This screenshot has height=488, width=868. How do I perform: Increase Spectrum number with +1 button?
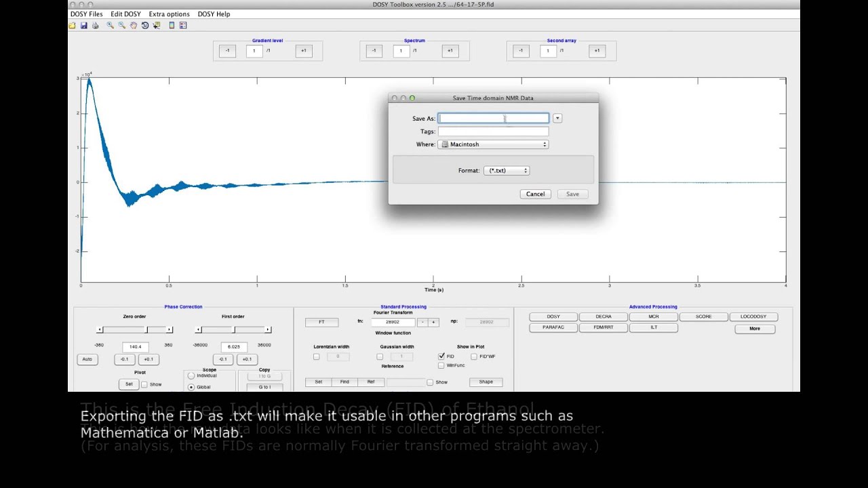click(x=450, y=50)
